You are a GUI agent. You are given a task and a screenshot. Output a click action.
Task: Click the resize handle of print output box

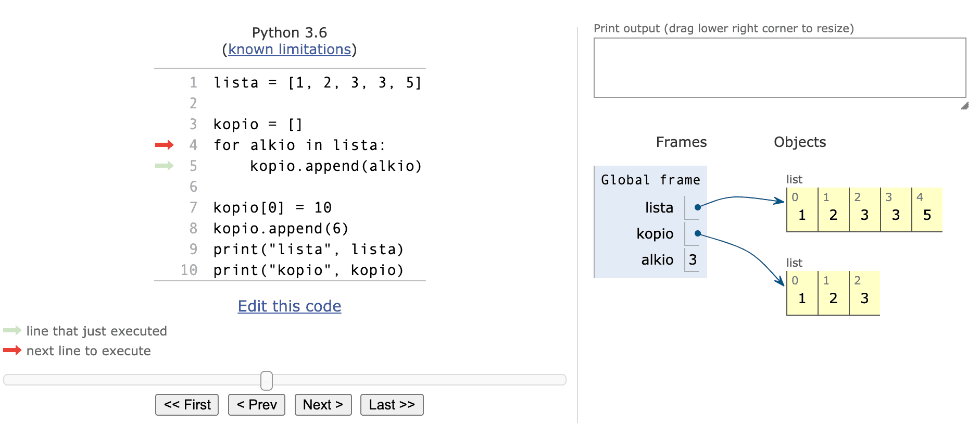point(964,106)
